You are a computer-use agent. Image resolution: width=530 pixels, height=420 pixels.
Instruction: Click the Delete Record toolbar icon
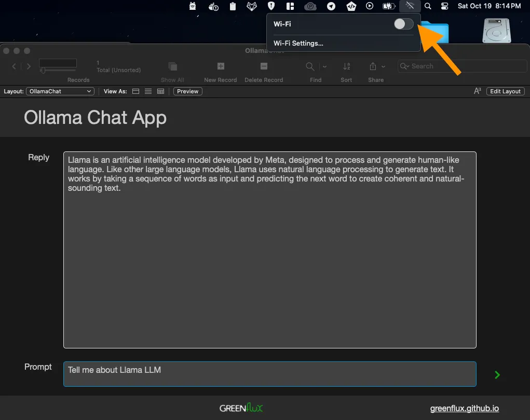264,66
